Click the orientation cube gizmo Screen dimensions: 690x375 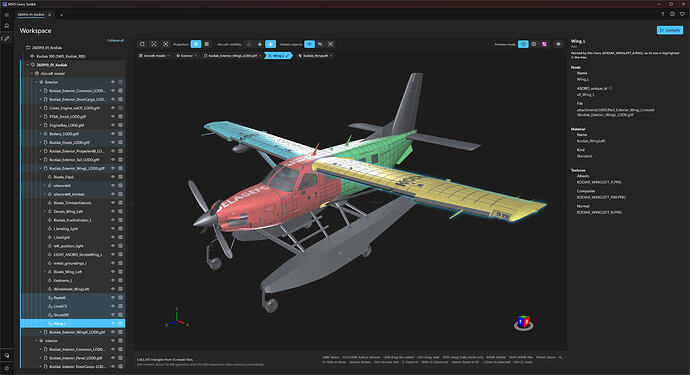click(523, 323)
